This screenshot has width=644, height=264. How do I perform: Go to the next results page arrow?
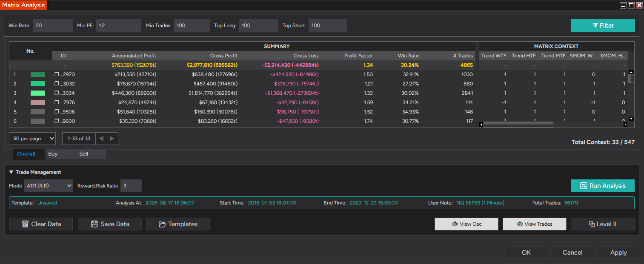coord(112,139)
